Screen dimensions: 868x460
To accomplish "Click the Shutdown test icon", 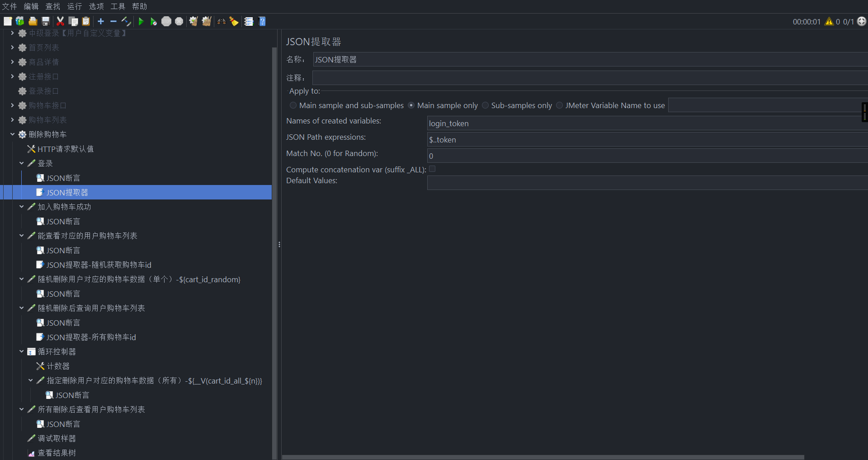I will [179, 21].
